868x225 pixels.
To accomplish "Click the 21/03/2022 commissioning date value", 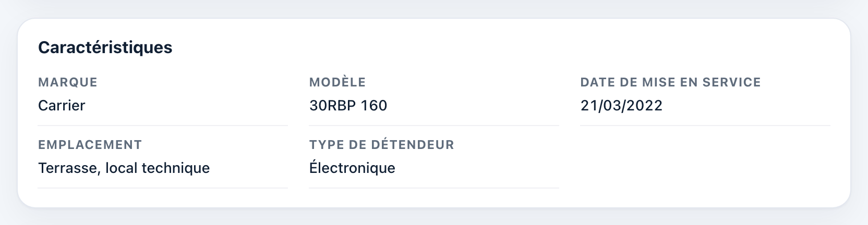I will pyautogui.click(x=621, y=105).
